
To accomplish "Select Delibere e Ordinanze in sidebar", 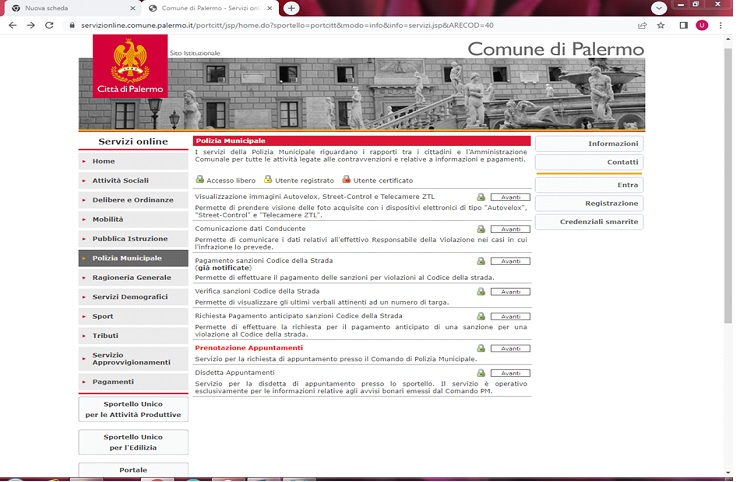I will 133,200.
